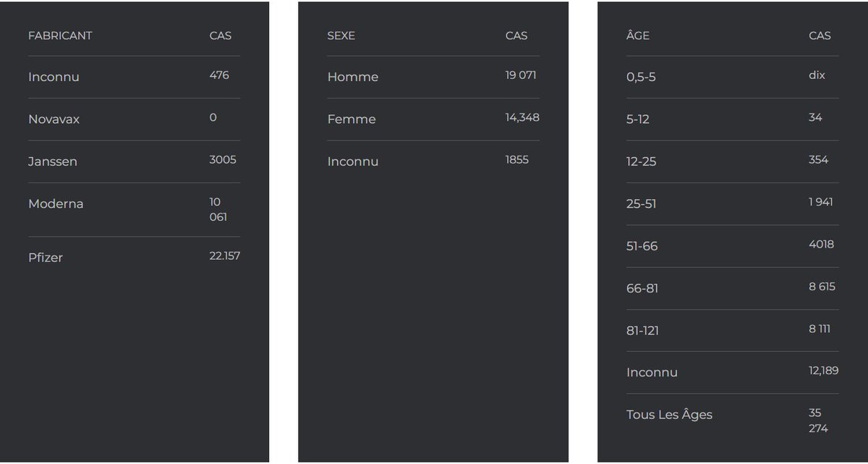This screenshot has height=464, width=868.
Task: Select the Pfizer manufacturer row
Action: click(46, 258)
